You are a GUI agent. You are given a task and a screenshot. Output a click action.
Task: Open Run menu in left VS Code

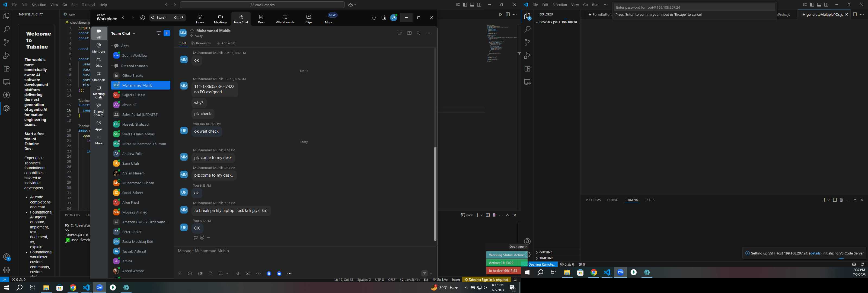(x=75, y=5)
